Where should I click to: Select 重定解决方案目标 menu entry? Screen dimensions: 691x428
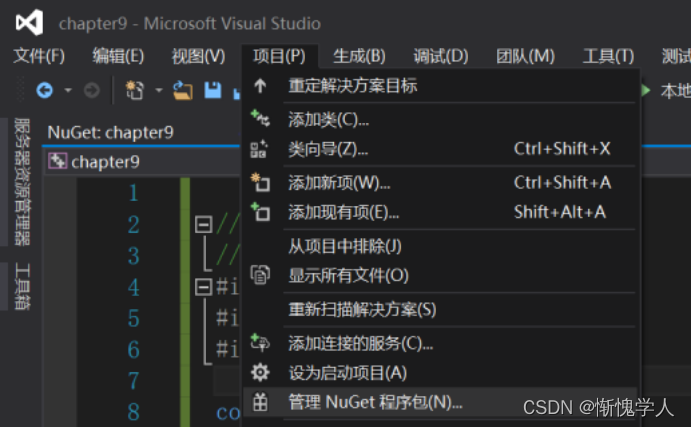[440, 86]
